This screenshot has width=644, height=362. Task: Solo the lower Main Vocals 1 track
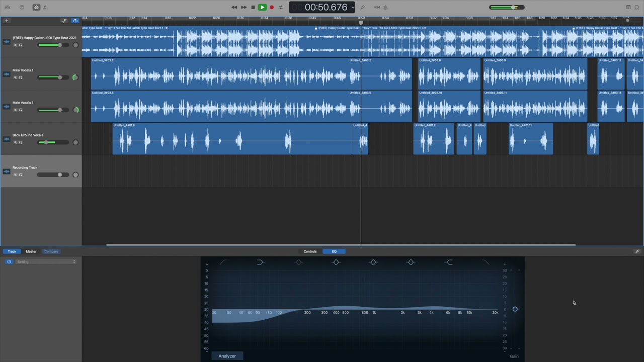pyautogui.click(x=21, y=110)
